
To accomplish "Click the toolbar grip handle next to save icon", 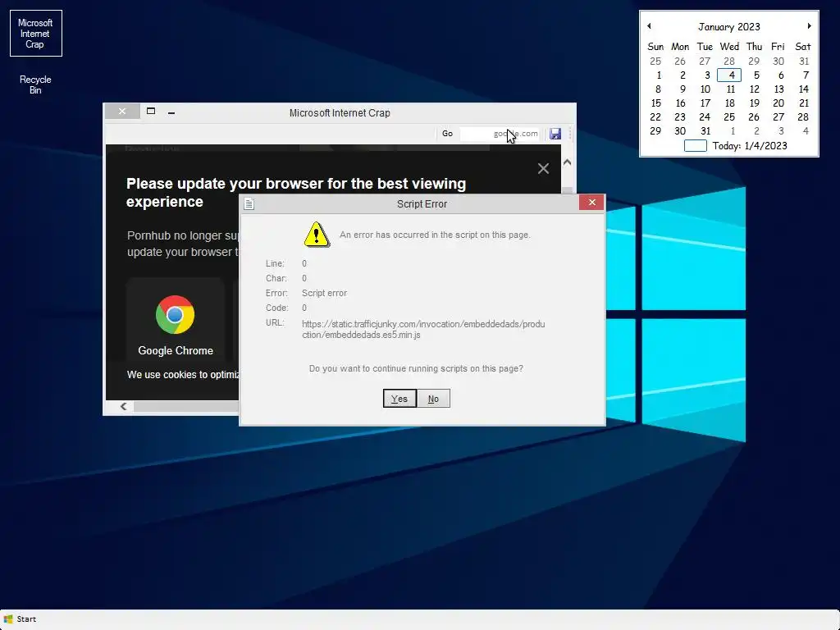I will [570, 134].
